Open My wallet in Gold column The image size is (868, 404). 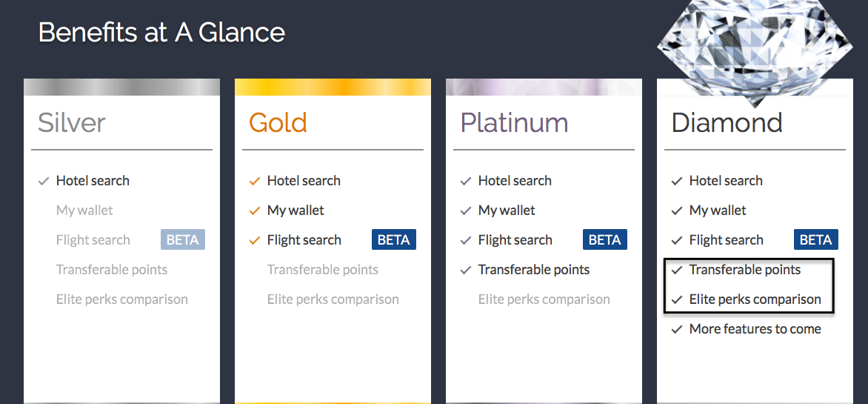pos(296,211)
